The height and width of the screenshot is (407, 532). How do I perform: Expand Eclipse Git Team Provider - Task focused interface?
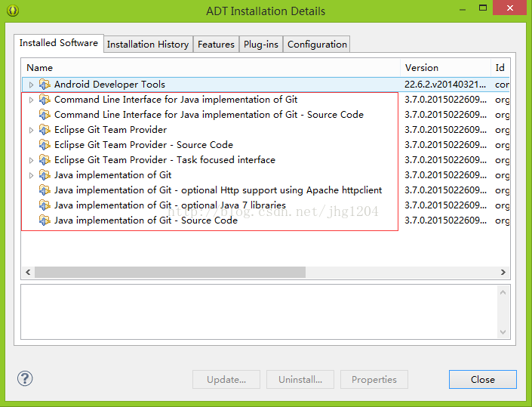click(31, 160)
